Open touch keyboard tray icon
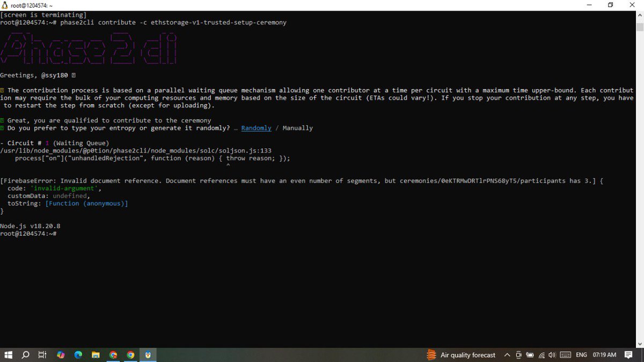Image resolution: width=644 pixels, height=362 pixels. coord(565,355)
